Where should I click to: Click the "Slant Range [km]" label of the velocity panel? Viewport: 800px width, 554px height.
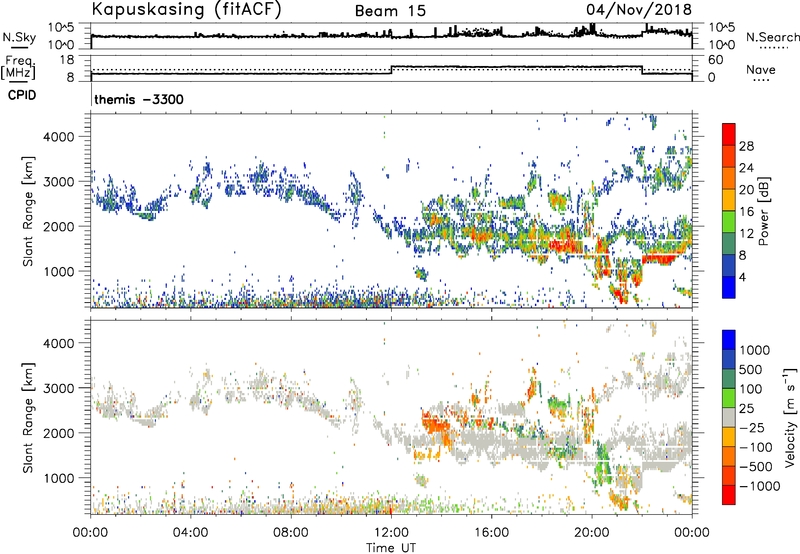(28, 417)
